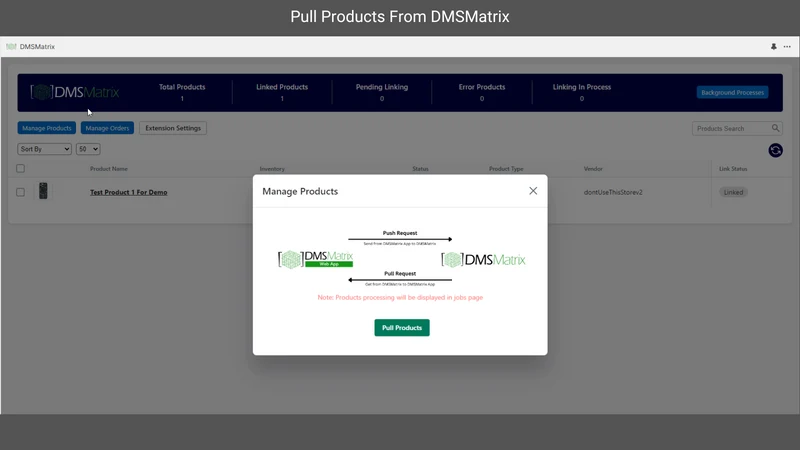Click the Linked Products stat
800x450 pixels.
click(282, 92)
